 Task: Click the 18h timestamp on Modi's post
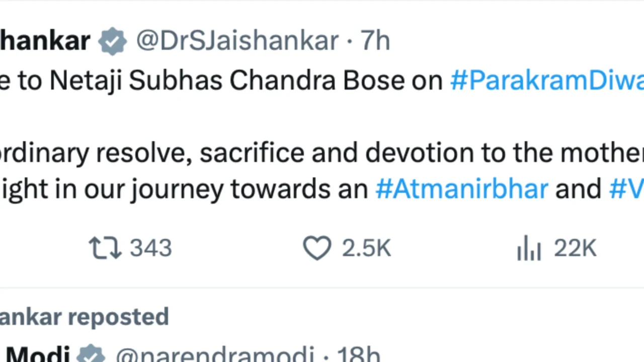click(x=358, y=355)
